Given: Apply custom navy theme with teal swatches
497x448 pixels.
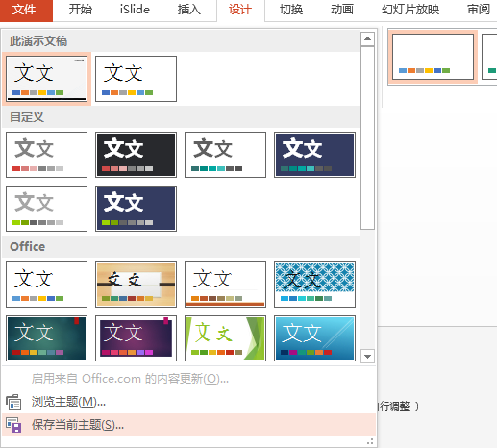Looking at the screenshot, I should click(x=314, y=155).
